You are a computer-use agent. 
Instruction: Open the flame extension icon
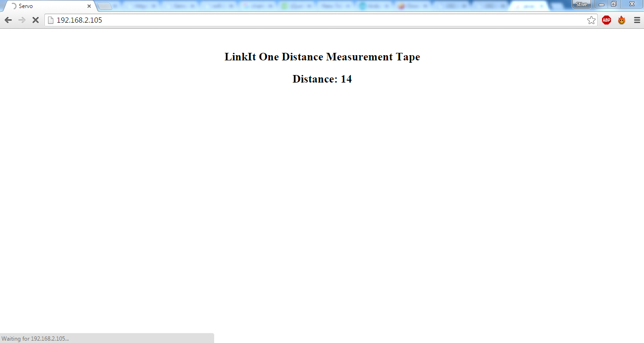pyautogui.click(x=621, y=20)
